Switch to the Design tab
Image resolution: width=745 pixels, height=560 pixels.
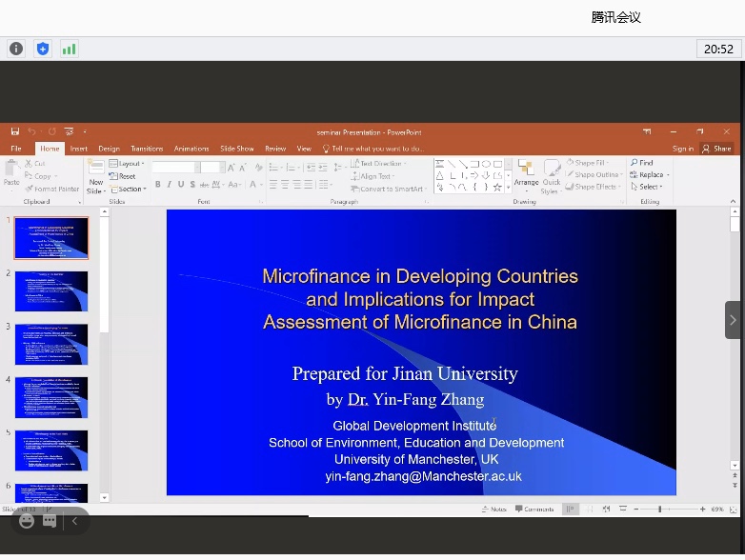coord(109,149)
